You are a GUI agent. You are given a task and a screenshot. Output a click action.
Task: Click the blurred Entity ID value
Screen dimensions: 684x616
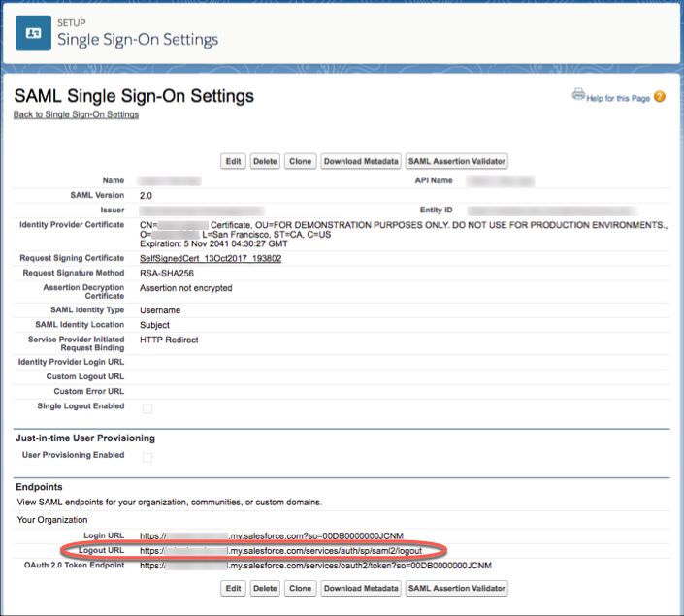click(551, 211)
